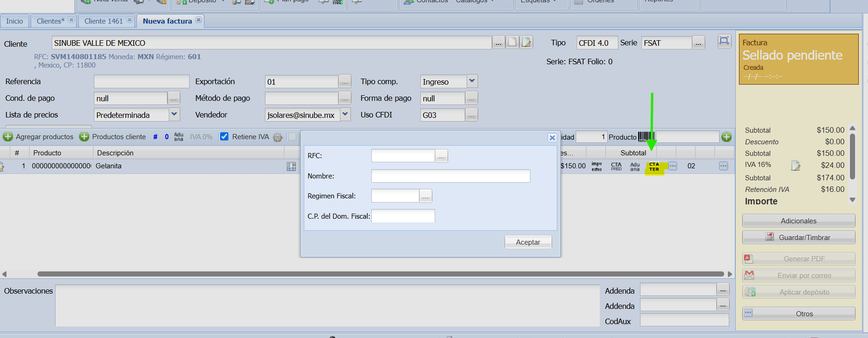Click the edit client icon beside Cliente field

(527, 42)
